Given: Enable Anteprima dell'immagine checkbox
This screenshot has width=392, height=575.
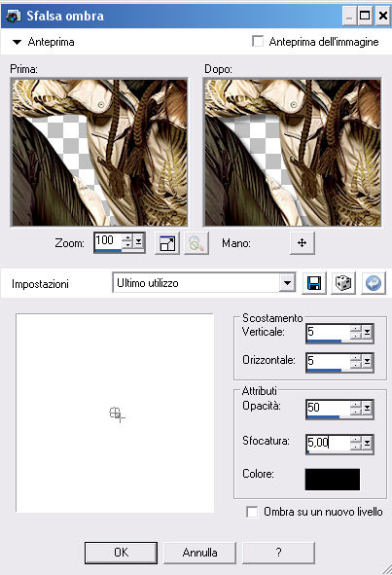Looking at the screenshot, I should [x=258, y=41].
